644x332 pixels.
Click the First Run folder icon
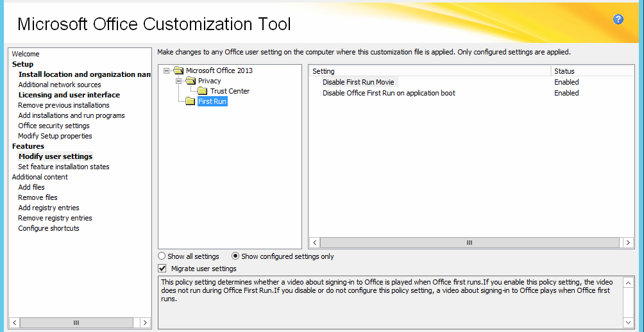click(x=191, y=101)
